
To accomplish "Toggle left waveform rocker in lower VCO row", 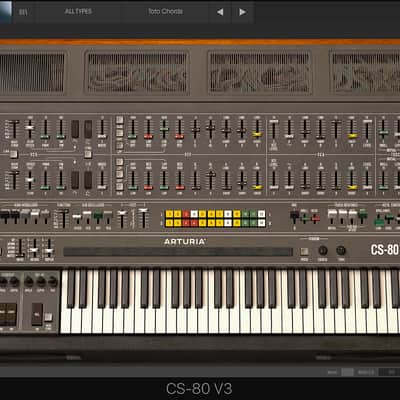I will point(75,180).
